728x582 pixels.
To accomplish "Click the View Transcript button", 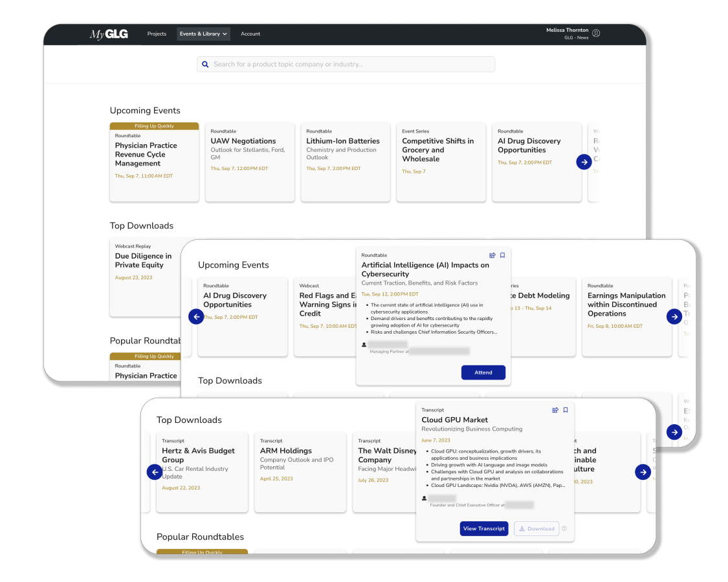I will click(484, 528).
